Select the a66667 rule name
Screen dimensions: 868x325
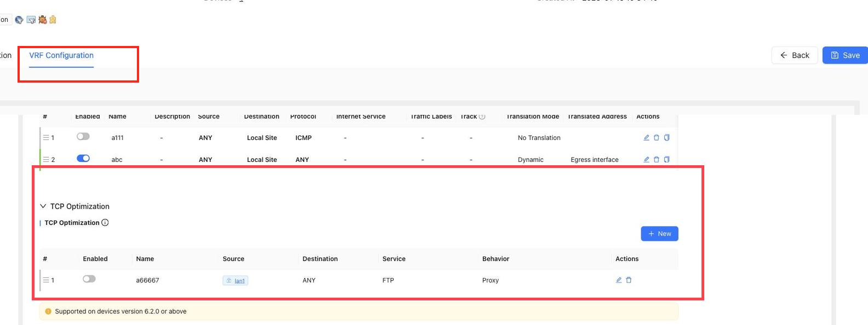coord(147,280)
